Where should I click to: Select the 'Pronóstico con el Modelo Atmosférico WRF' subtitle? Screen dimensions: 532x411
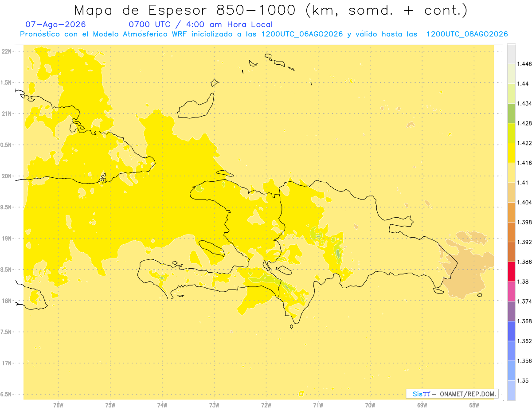coord(104,34)
